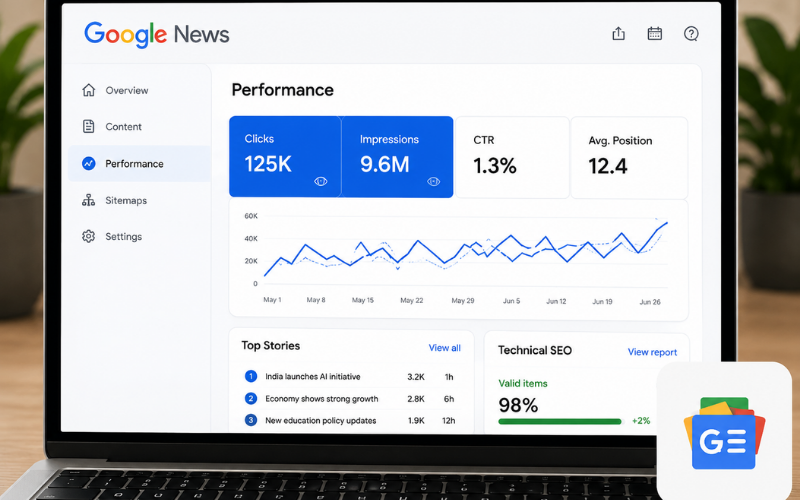The width and height of the screenshot is (800, 500).
Task: Click the 2.8K value in Top Stories
Action: (416, 399)
